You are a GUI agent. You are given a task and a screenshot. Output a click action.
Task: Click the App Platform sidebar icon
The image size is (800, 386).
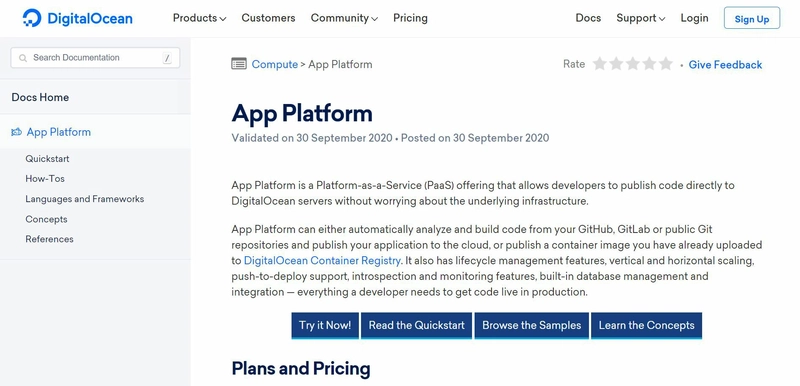[16, 132]
